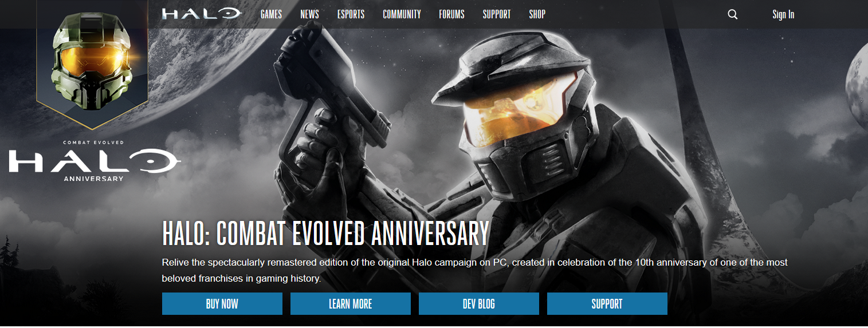The image size is (868, 328).
Task: Click the Halo logo in navigation bar
Action: 202,14
